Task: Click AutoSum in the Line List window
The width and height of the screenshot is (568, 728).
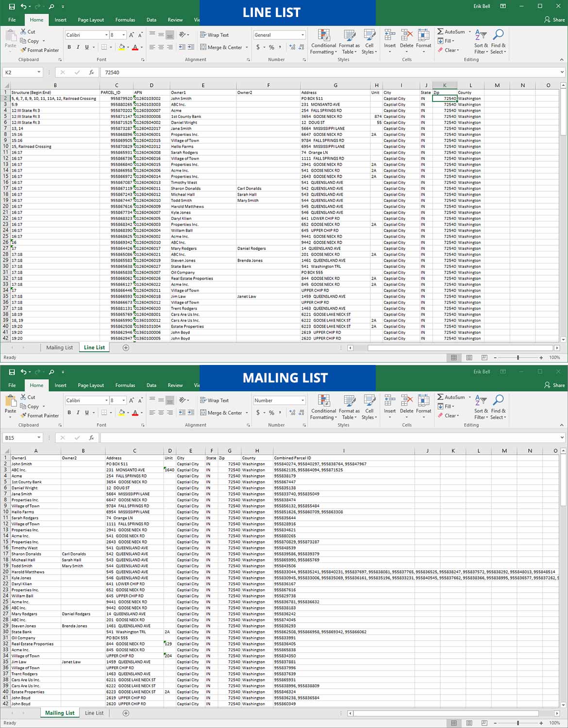Action: click(x=451, y=32)
